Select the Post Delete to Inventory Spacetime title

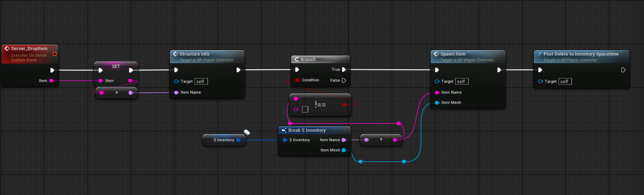[581, 54]
